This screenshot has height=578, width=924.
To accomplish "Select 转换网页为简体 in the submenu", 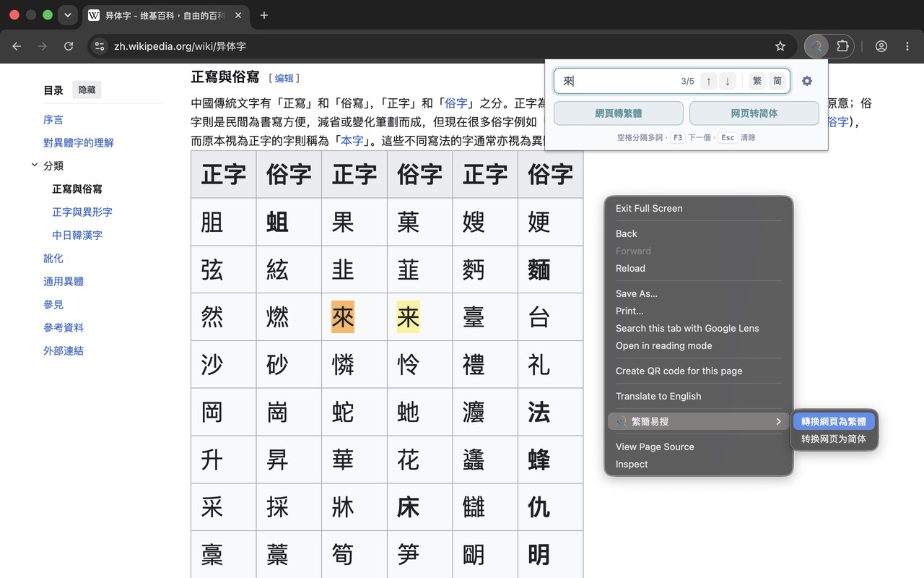I will (x=834, y=439).
